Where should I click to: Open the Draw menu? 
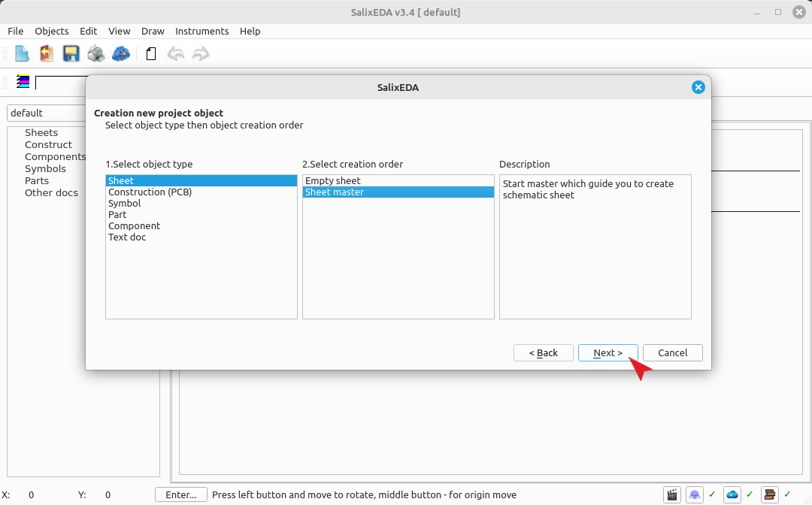(x=153, y=31)
